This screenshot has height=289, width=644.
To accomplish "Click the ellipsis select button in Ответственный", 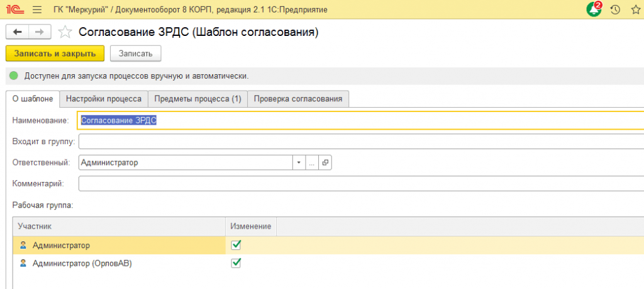I will pos(312,162).
